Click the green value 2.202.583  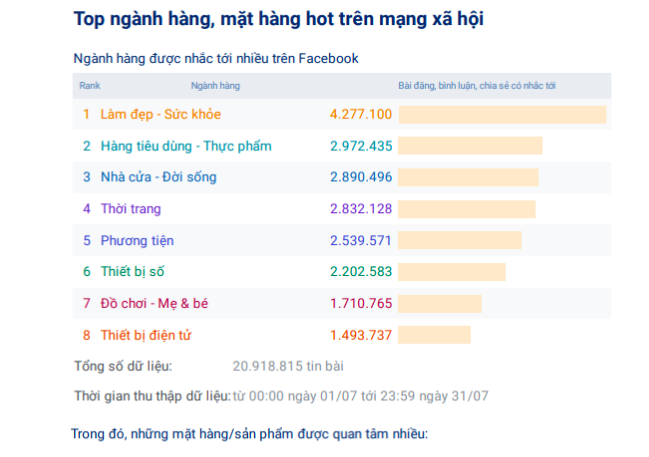[x=360, y=271]
